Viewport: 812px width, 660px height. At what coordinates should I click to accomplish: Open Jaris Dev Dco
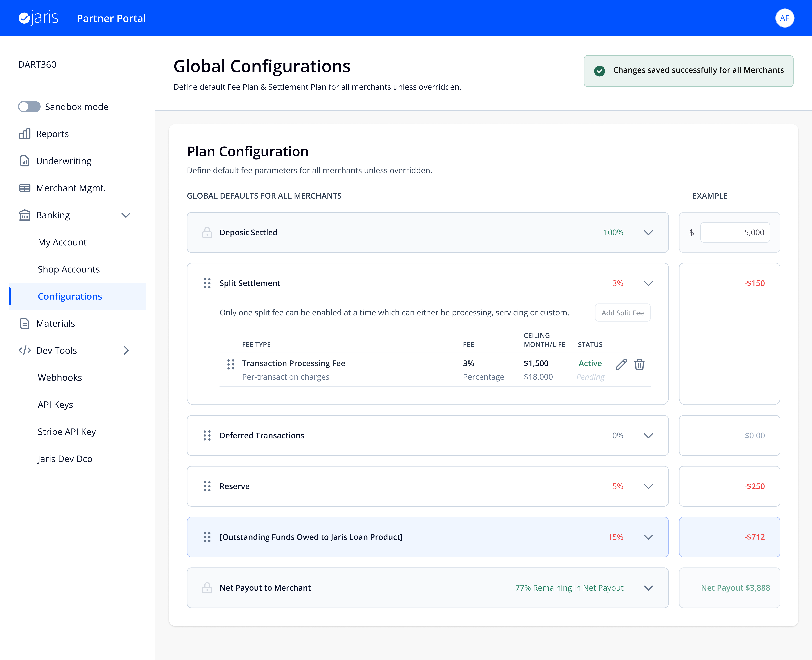pyautogui.click(x=65, y=459)
